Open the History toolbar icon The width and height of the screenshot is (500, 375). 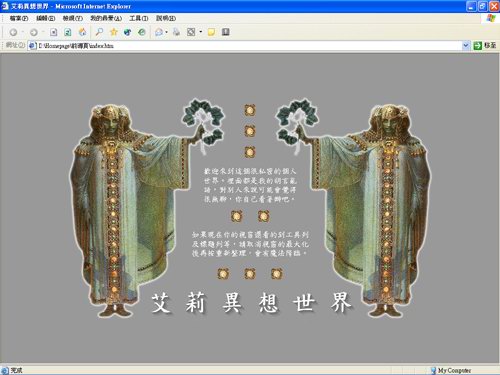click(x=142, y=32)
